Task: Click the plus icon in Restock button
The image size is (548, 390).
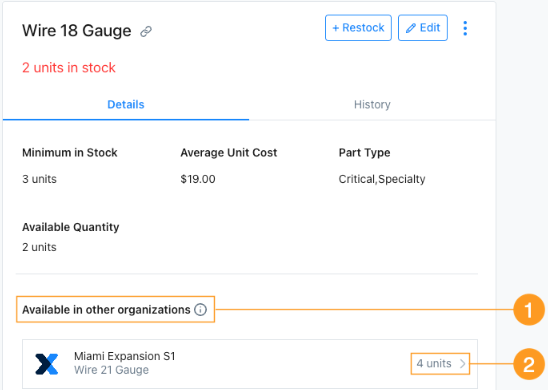Action: click(336, 28)
